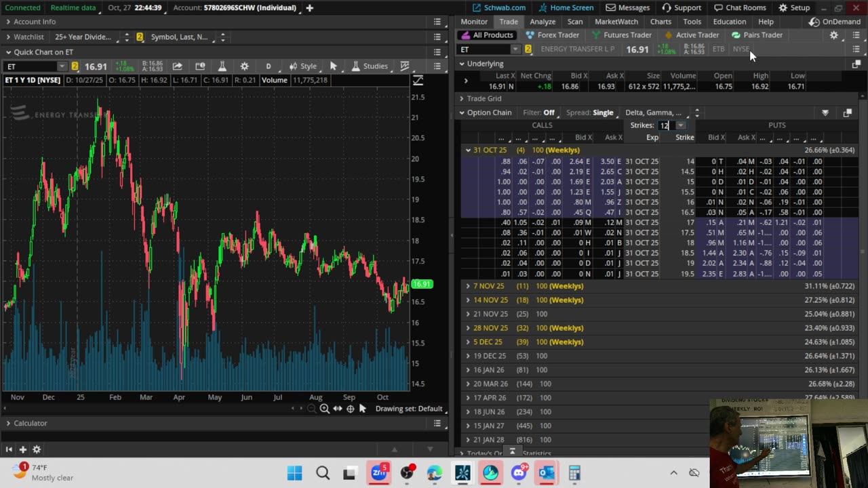Open Messages
Screen dimensions: 868x488
[628, 8]
